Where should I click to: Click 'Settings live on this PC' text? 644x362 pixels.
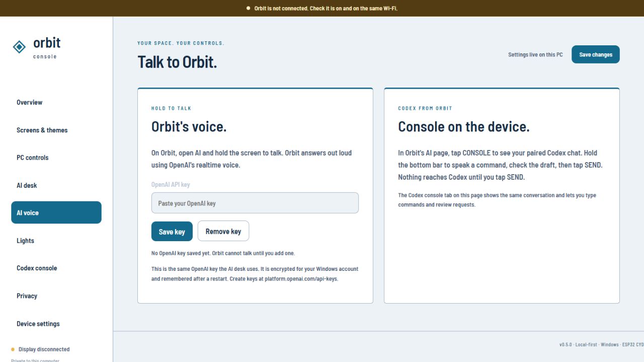[x=535, y=55]
